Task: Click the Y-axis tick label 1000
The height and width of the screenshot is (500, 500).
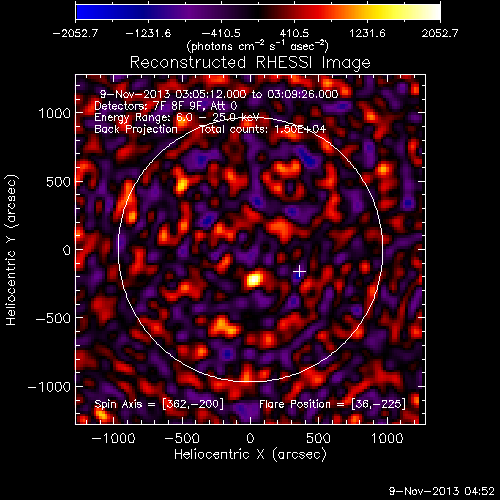Action: point(55,114)
